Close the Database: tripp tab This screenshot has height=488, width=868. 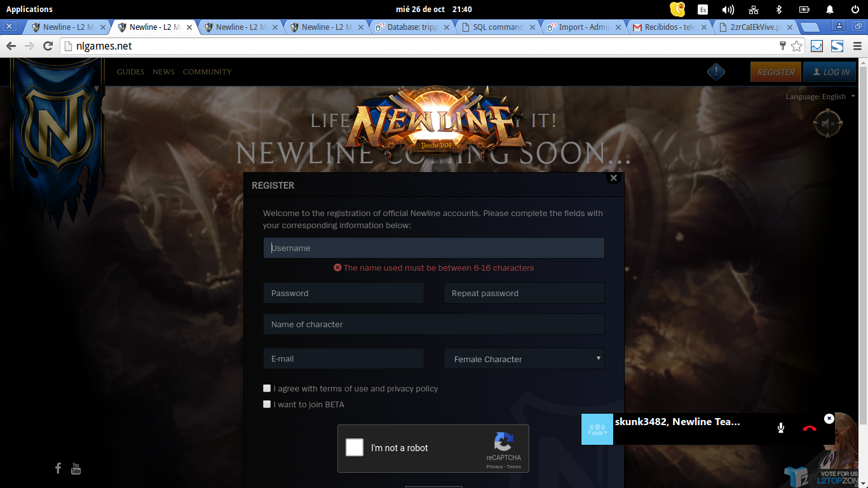point(447,27)
